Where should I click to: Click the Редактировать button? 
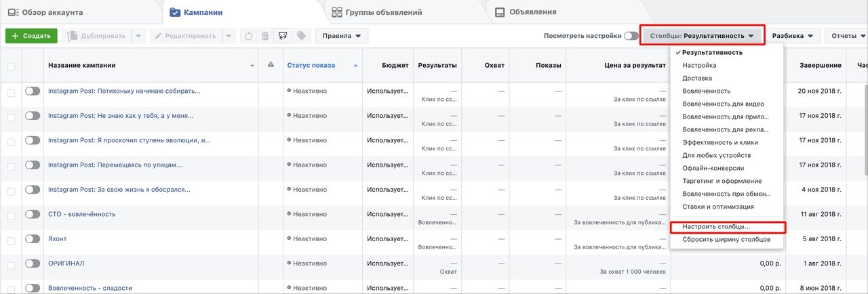tap(185, 36)
